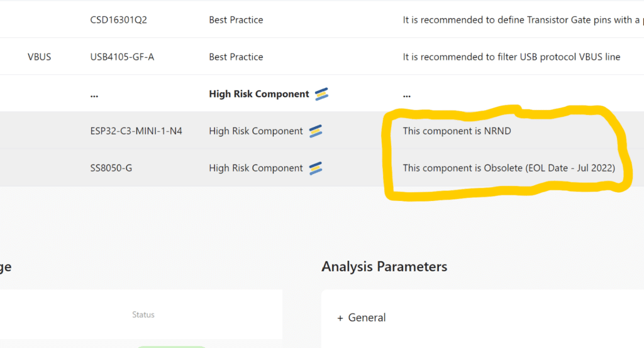The image size is (644, 348).
Task: Select the USB4105-GF-A part number
Action: 122,57
